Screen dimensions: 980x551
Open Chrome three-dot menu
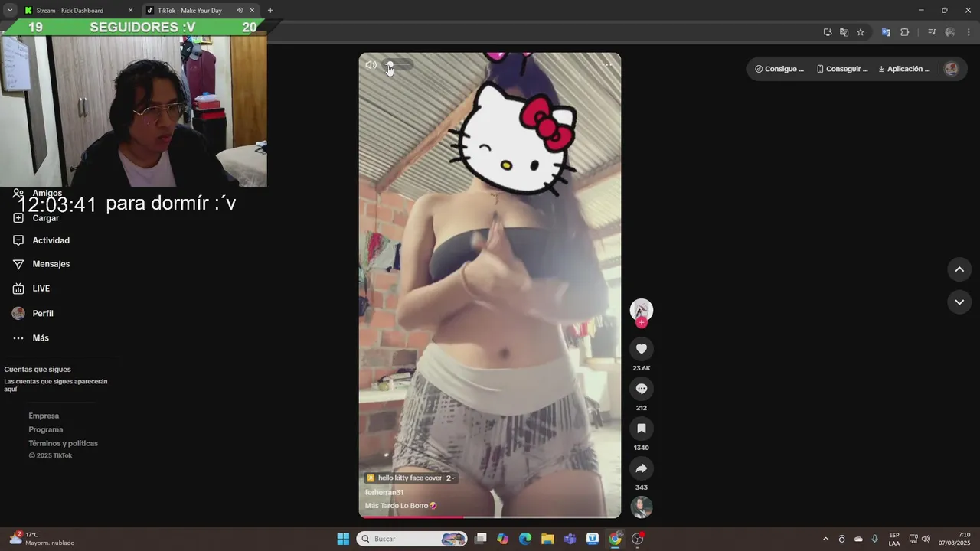tap(969, 32)
